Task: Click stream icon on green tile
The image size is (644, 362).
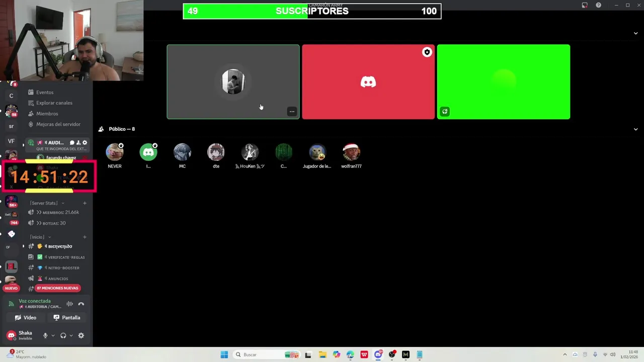Action: pyautogui.click(x=445, y=112)
